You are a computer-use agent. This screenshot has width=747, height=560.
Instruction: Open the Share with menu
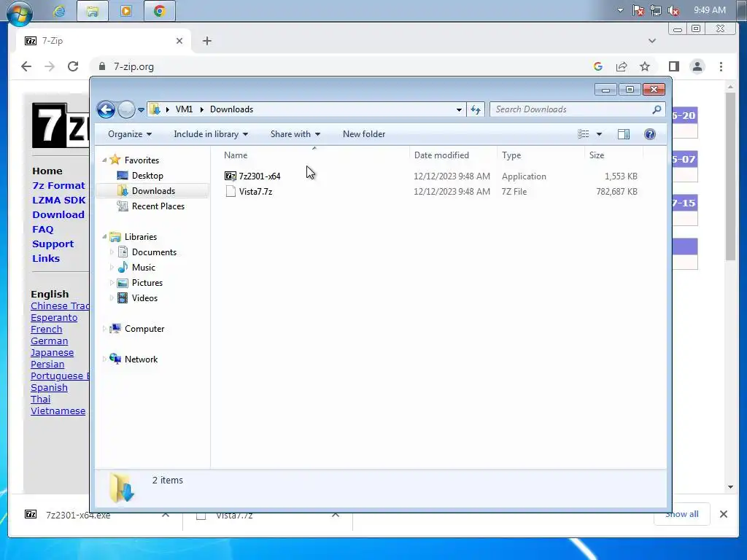[295, 134]
